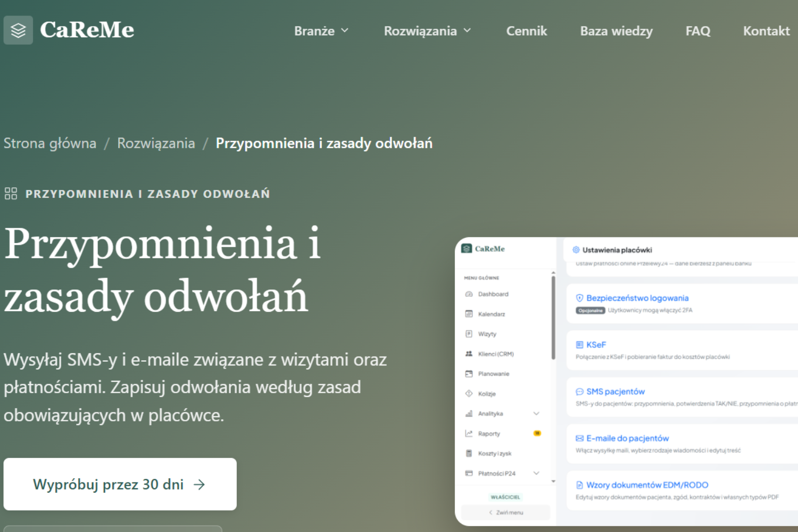Click the sidebar scrollbar thumb
Image resolution: width=798 pixels, height=532 pixels.
[553, 318]
